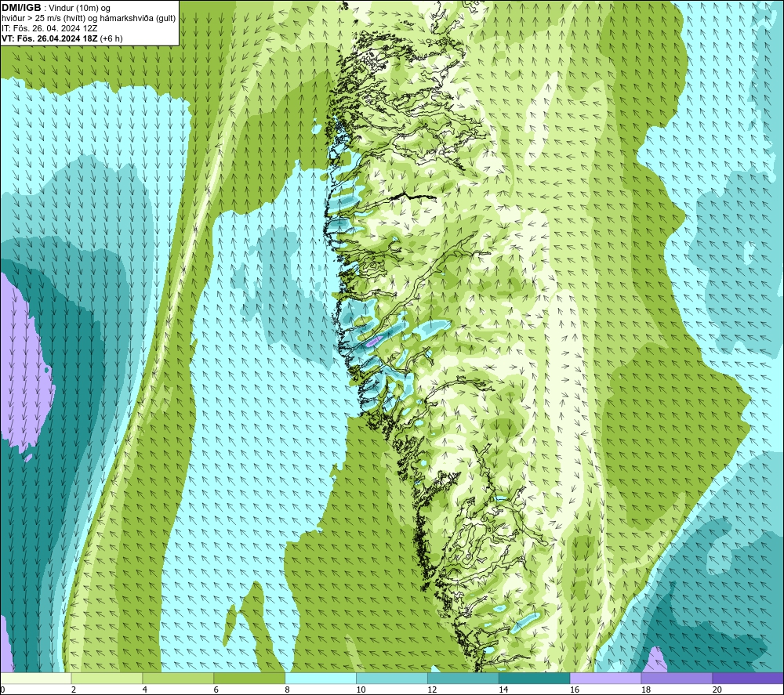Click the 6–8 m/s olive green swatch
784x695 pixels.
coord(249,678)
